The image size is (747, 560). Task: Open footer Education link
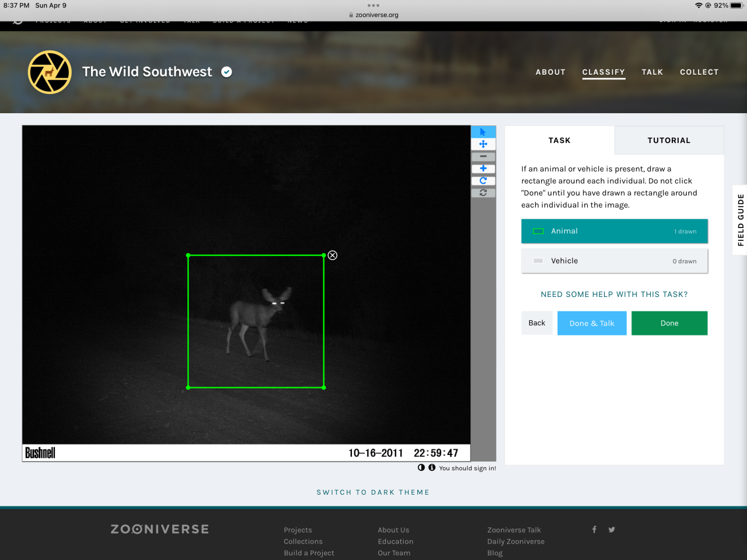[x=395, y=541]
